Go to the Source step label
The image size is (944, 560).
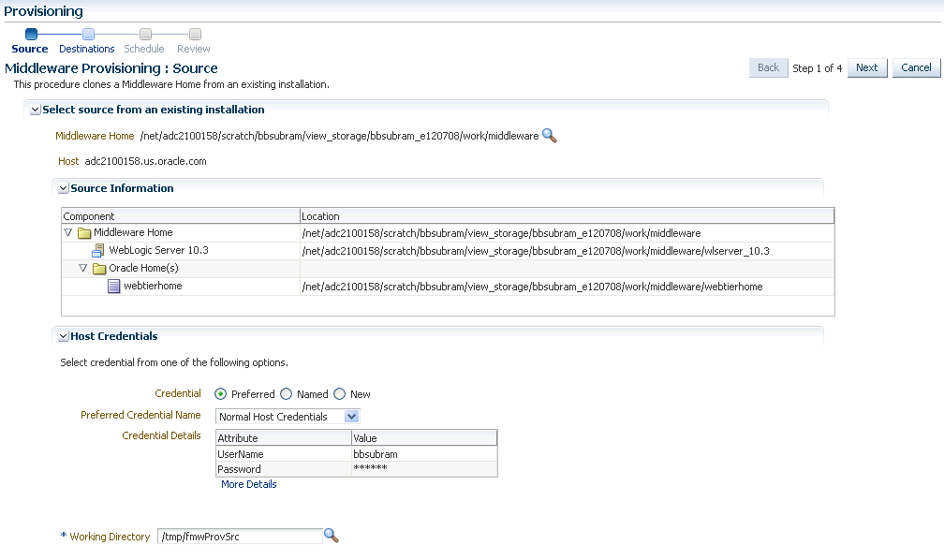30,49
